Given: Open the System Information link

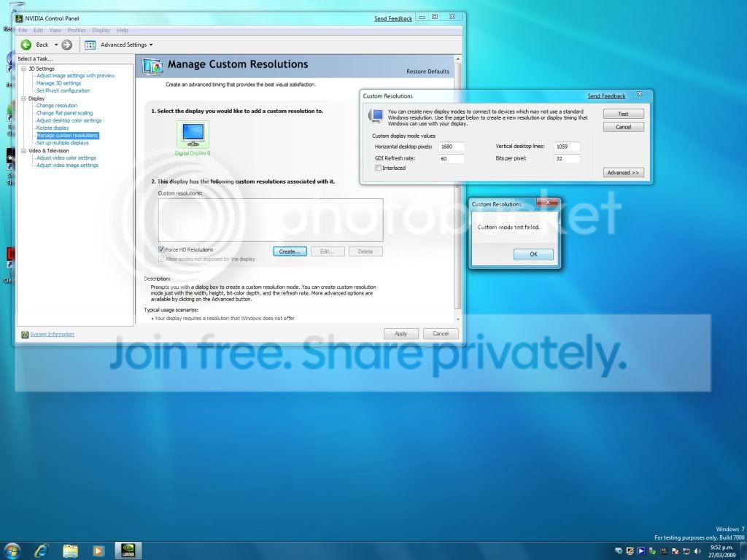Looking at the screenshot, I should click(x=52, y=334).
